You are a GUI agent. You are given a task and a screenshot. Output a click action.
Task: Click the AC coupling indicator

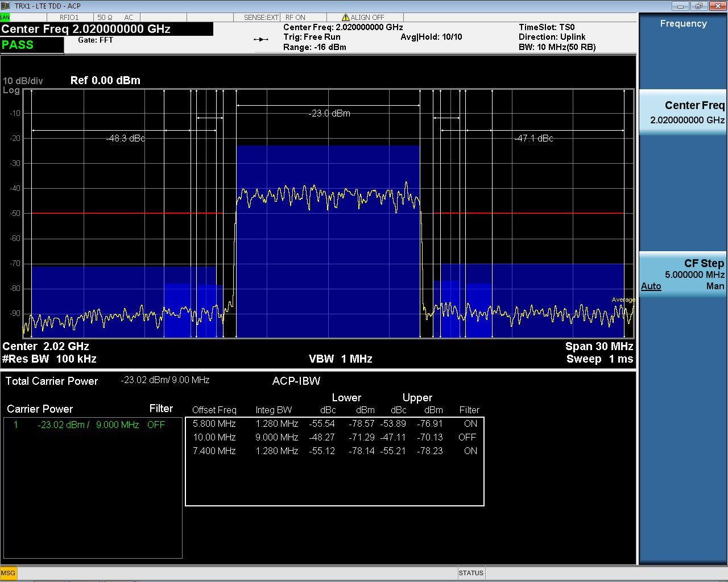(x=128, y=17)
